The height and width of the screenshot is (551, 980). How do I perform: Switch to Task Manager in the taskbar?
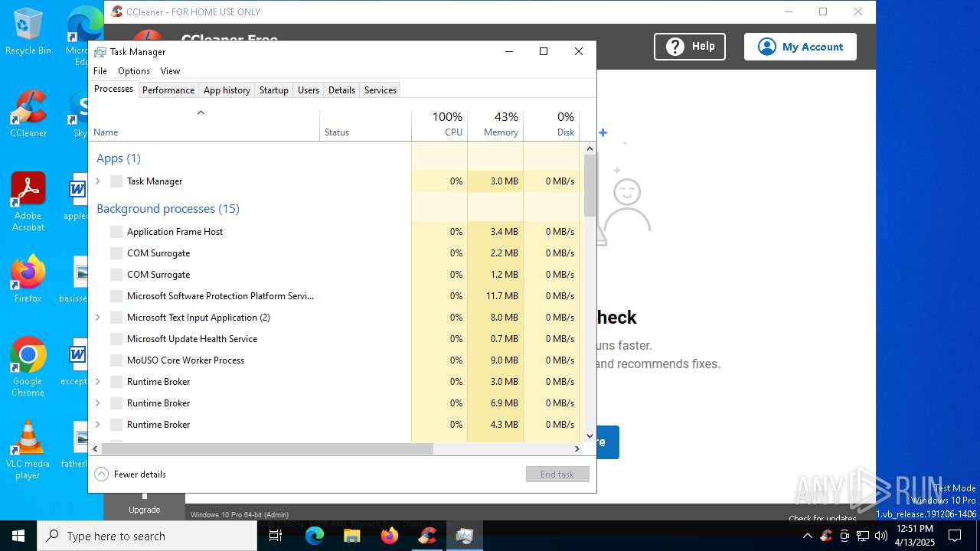pyautogui.click(x=465, y=536)
